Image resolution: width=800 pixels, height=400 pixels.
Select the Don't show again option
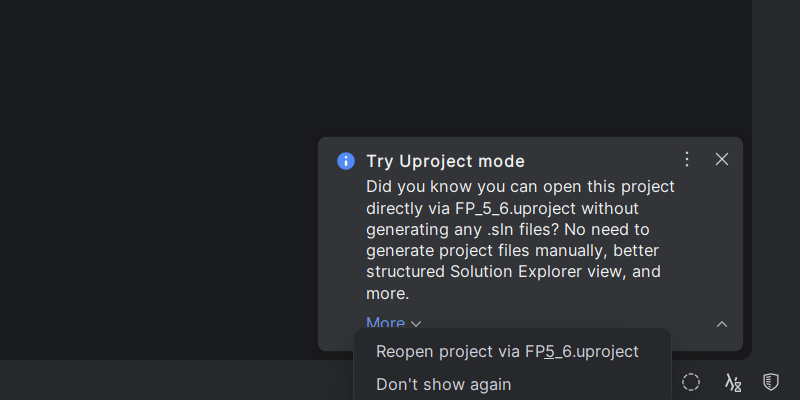[x=443, y=384]
